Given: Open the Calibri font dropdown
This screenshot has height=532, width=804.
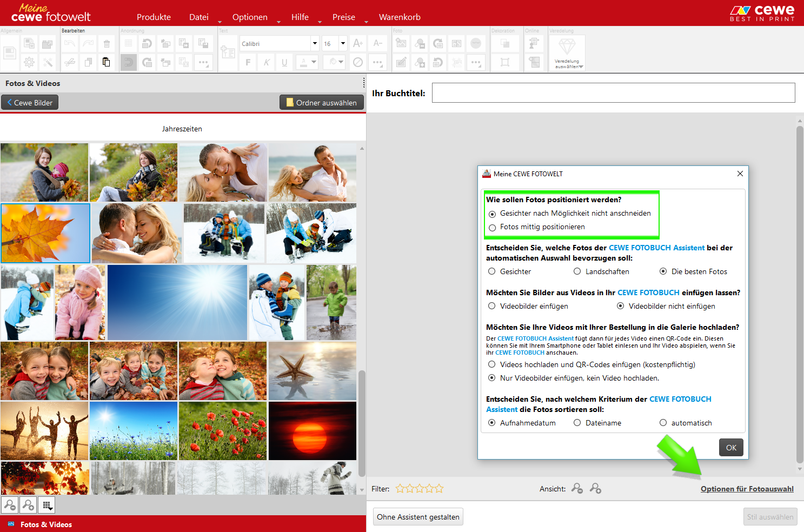Looking at the screenshot, I should coord(315,43).
